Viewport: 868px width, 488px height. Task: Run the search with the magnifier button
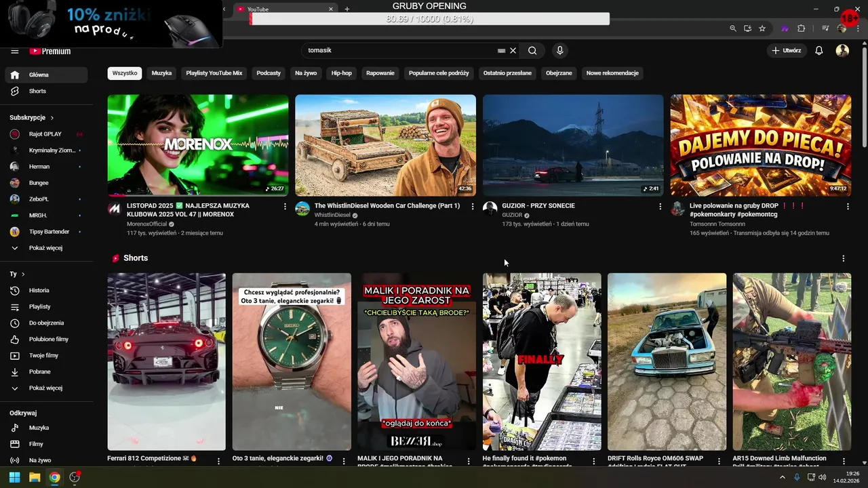(532, 50)
